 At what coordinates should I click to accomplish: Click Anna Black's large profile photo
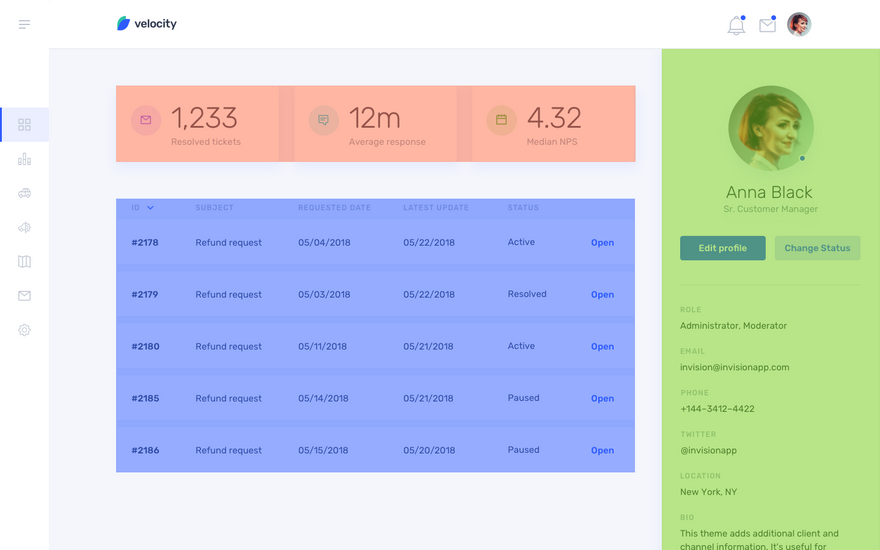[x=771, y=129]
